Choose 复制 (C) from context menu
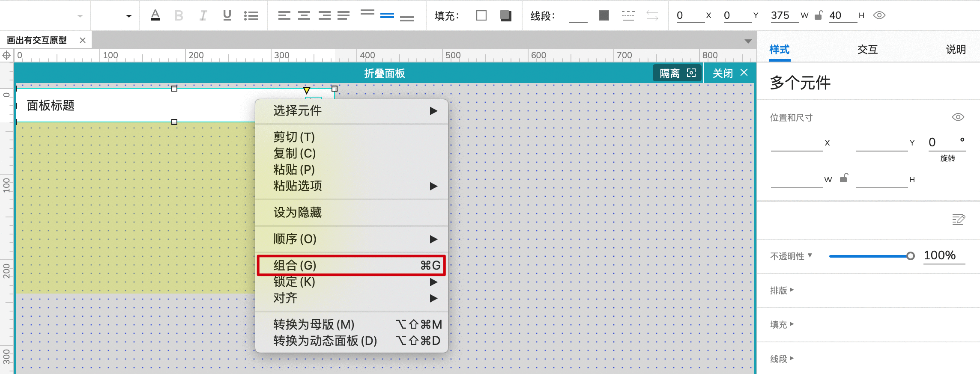This screenshot has width=980, height=374. [352, 153]
